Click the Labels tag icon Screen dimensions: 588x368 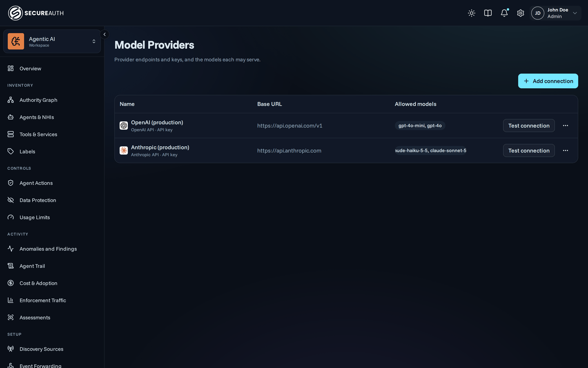point(11,151)
